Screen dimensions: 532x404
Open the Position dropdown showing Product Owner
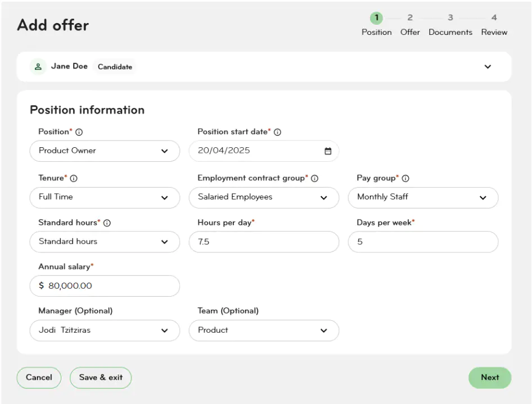click(x=105, y=151)
